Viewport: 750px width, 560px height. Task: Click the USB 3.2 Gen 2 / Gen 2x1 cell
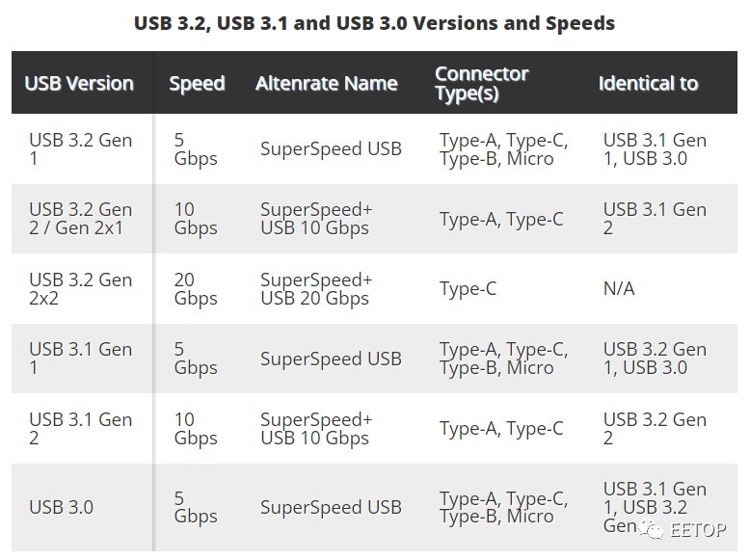pyautogui.click(x=80, y=219)
